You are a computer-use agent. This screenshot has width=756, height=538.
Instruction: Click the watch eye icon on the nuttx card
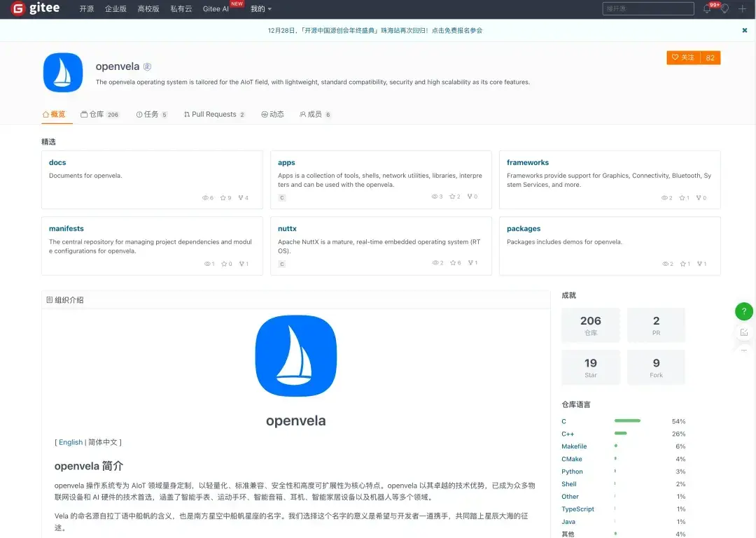[x=434, y=263]
